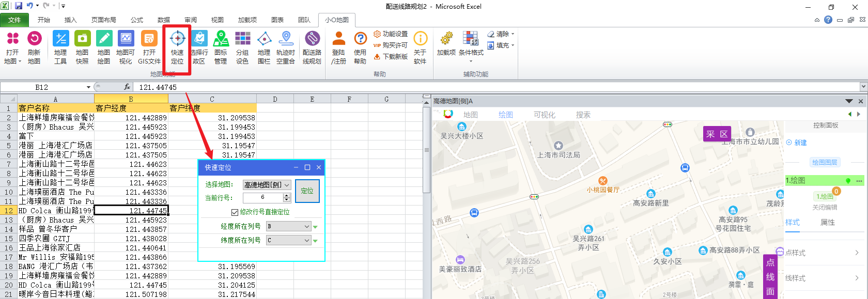
Task: Click the Excel save icon
Action: pyautogui.click(x=19, y=6)
